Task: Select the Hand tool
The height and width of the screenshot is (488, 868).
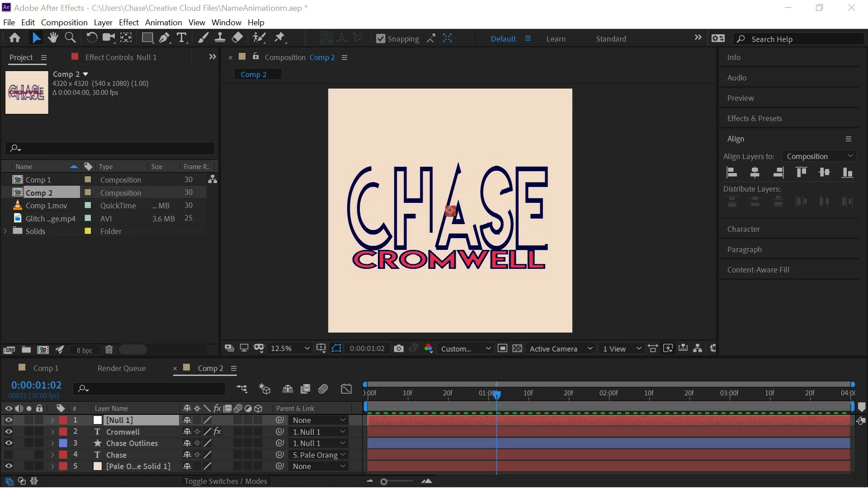Action: point(53,38)
